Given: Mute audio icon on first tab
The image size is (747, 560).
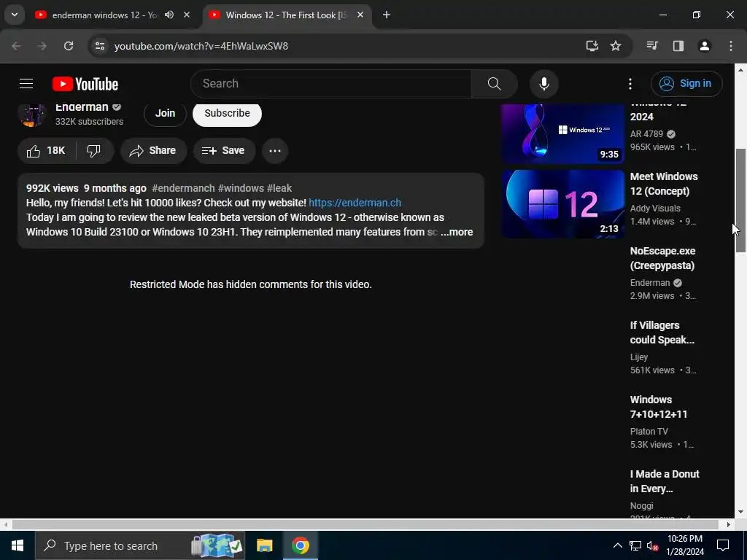Looking at the screenshot, I should tap(169, 15).
